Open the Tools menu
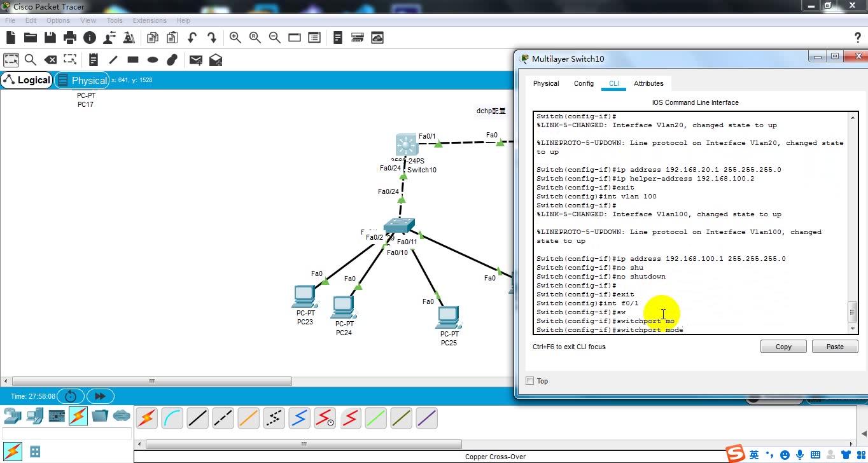Image resolution: width=868 pixels, height=463 pixels. coord(115,20)
